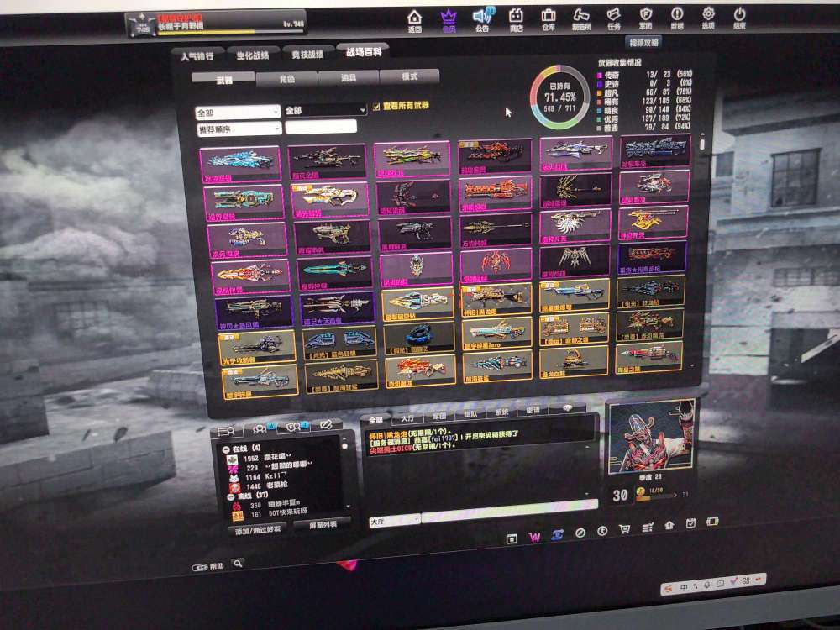Click the pink W icon in bottom toolbar
The image size is (840, 630).
(x=534, y=537)
